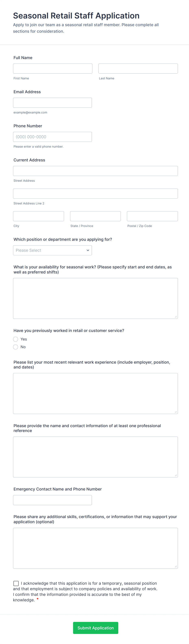
Task: Click the Phone Number field
Action: coord(52,137)
